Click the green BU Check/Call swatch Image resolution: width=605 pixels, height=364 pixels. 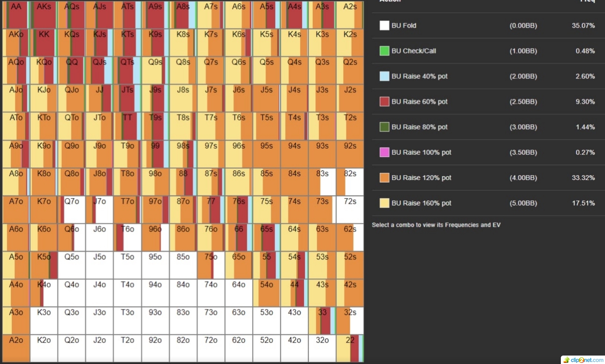coord(384,51)
